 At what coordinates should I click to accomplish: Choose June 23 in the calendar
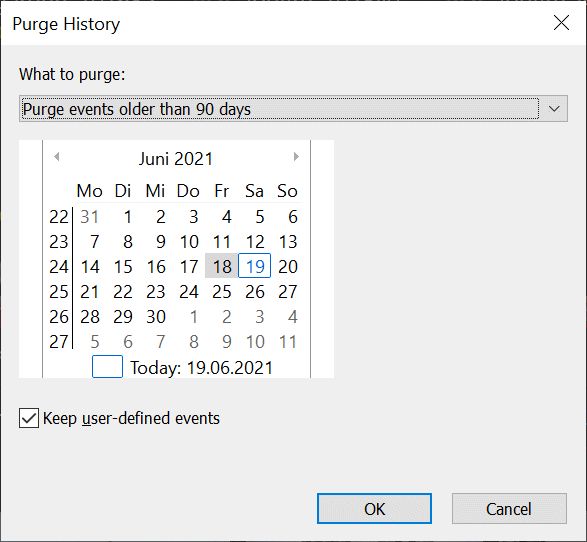tap(156, 292)
